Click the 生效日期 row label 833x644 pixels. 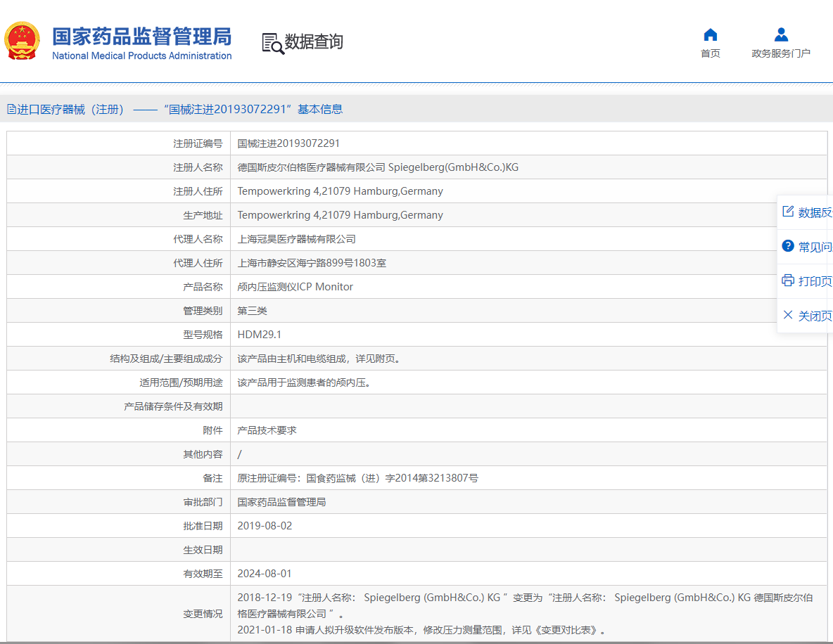coord(203,550)
